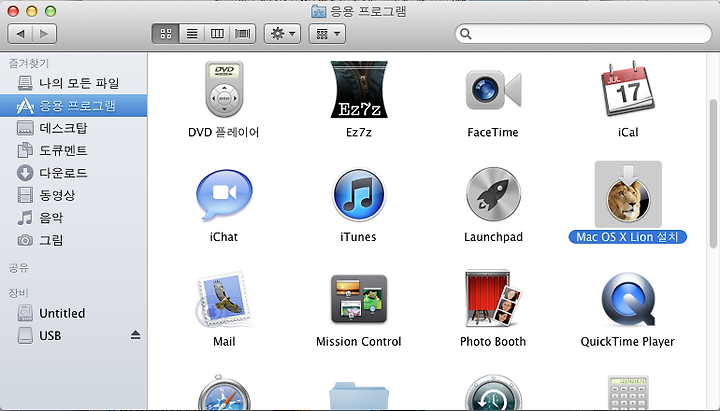
Task: Click the folder proxy icon in title bar
Action: [x=318, y=11]
